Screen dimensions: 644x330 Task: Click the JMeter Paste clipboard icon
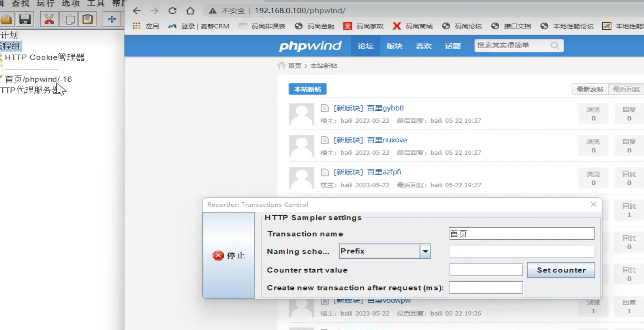(x=87, y=19)
